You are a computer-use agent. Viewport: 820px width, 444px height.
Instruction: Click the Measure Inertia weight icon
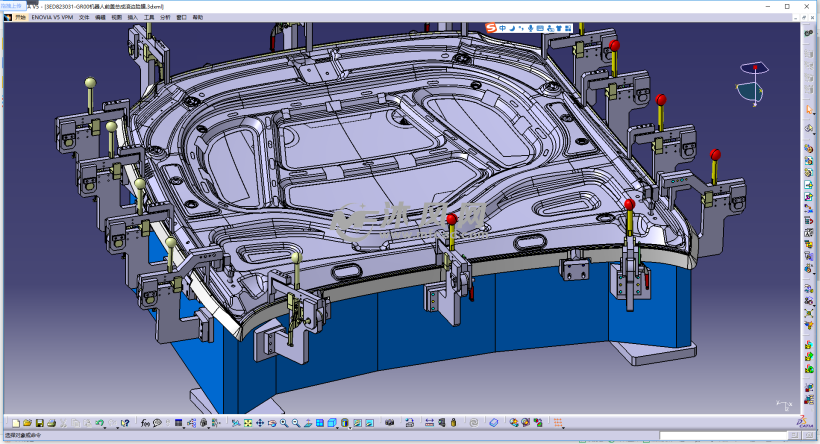(453, 423)
